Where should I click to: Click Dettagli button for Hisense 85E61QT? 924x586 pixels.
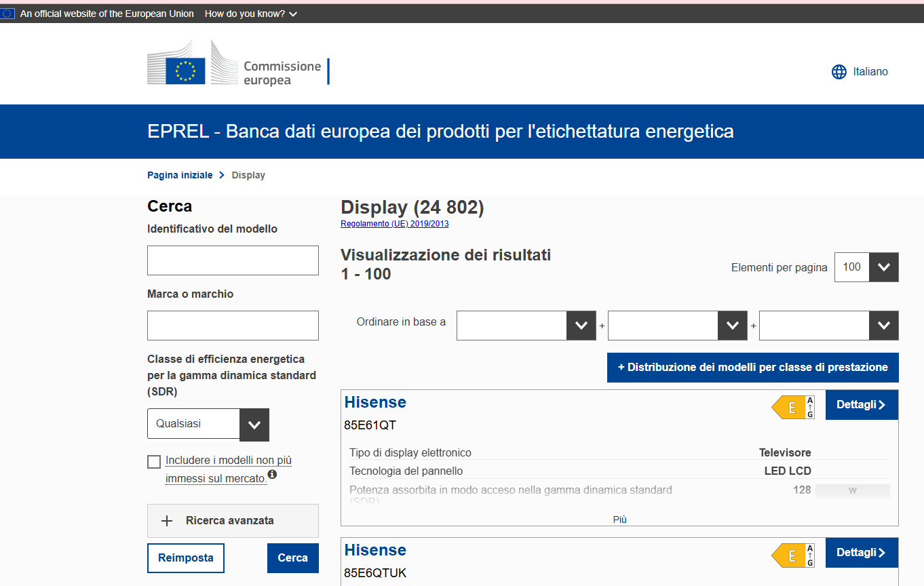[861, 405]
